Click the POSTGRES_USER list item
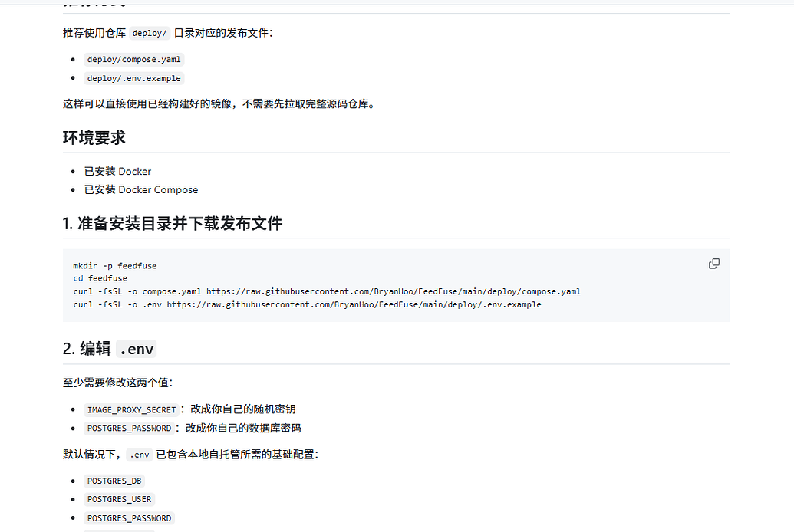The width and height of the screenshot is (794, 532). tap(120, 499)
